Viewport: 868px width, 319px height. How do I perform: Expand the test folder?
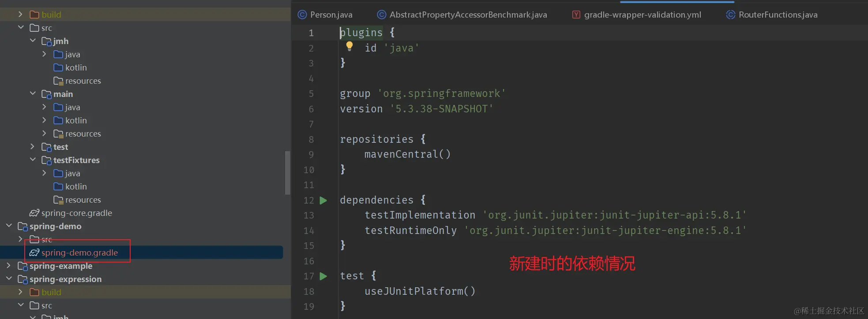32,147
